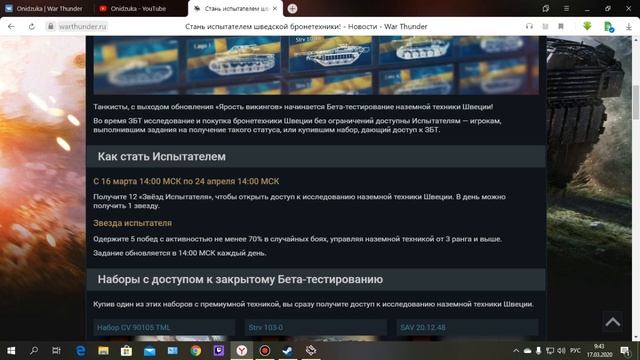Open the red record app on taskbar
The image size is (640, 360).
pyautogui.click(x=265, y=351)
